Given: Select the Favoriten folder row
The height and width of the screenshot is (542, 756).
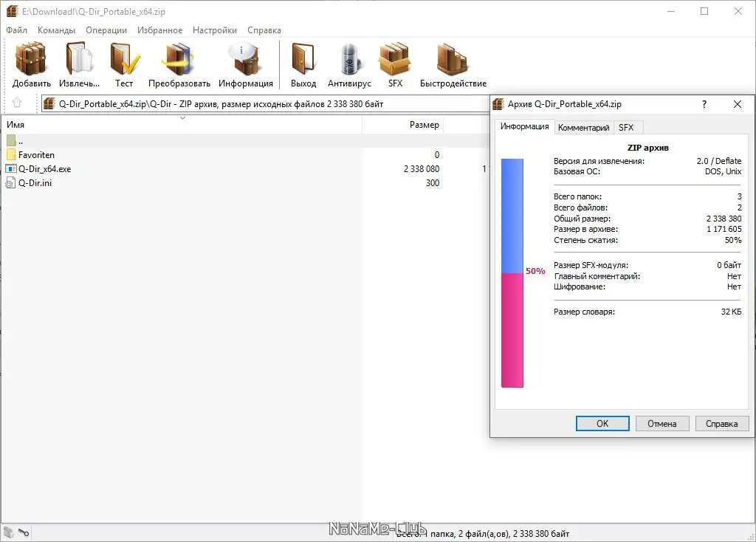Looking at the screenshot, I should pos(245,155).
